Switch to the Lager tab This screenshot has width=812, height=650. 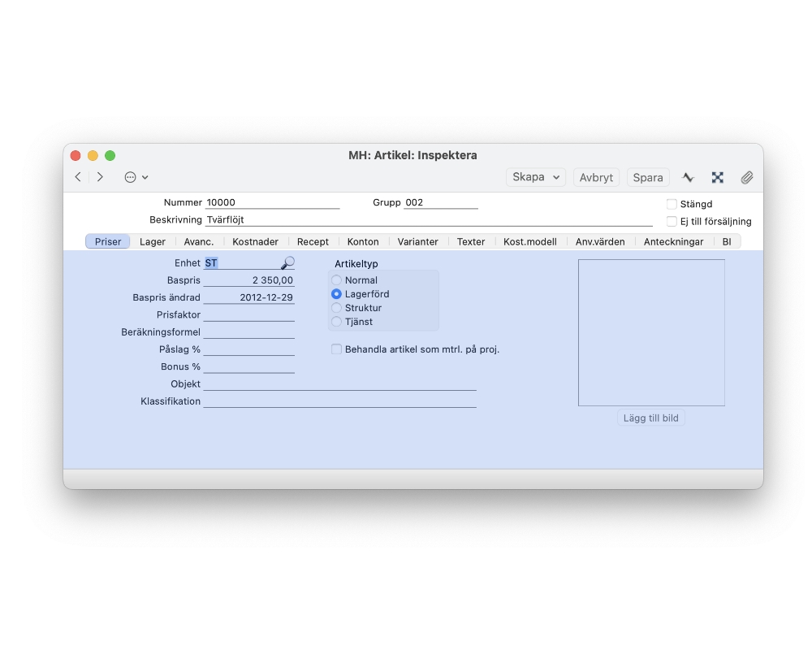click(153, 241)
